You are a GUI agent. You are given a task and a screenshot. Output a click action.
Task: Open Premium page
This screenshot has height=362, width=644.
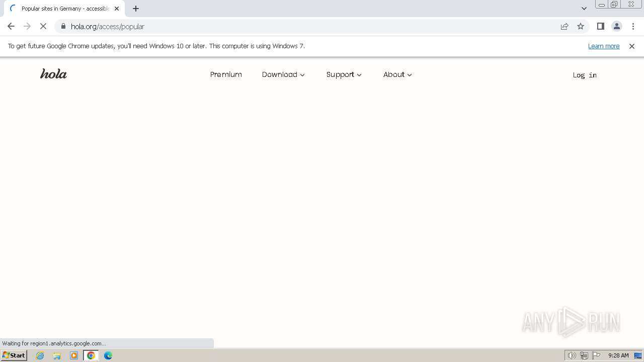[226, 74]
